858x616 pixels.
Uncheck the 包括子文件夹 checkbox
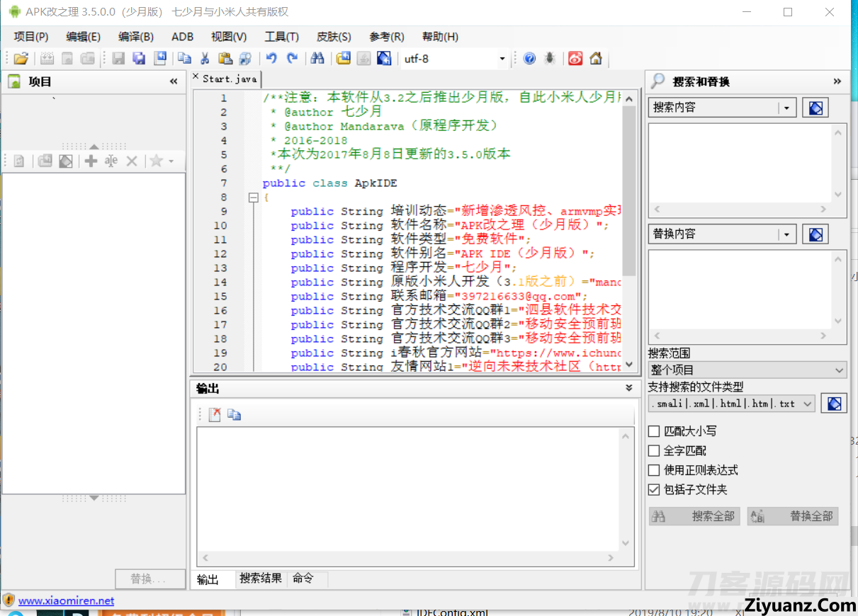[655, 490]
